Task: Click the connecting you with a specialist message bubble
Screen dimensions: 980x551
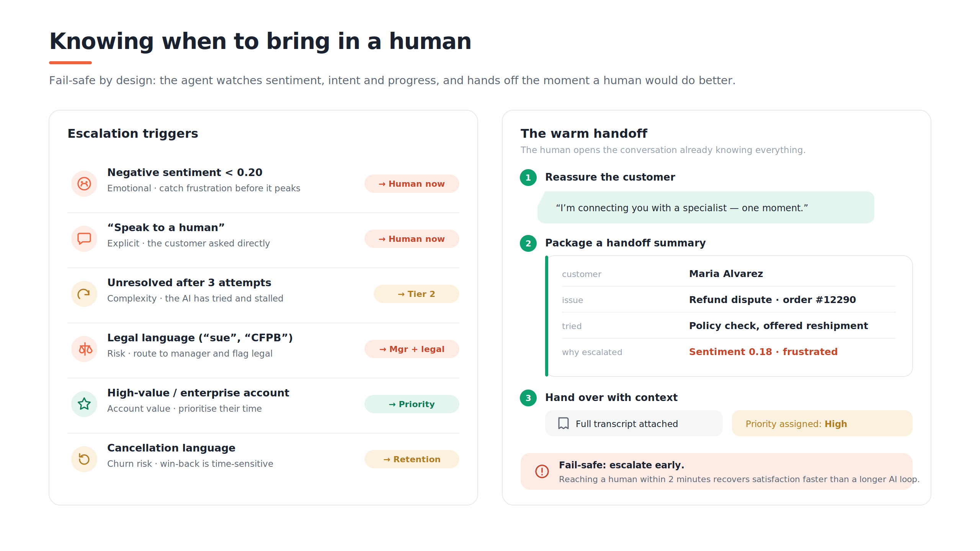Action: [706, 207]
